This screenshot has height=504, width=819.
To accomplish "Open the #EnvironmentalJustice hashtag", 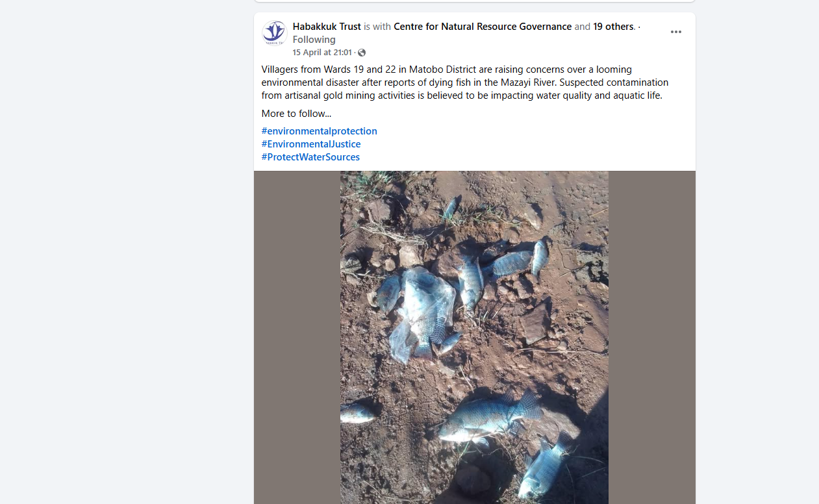I will [311, 144].
